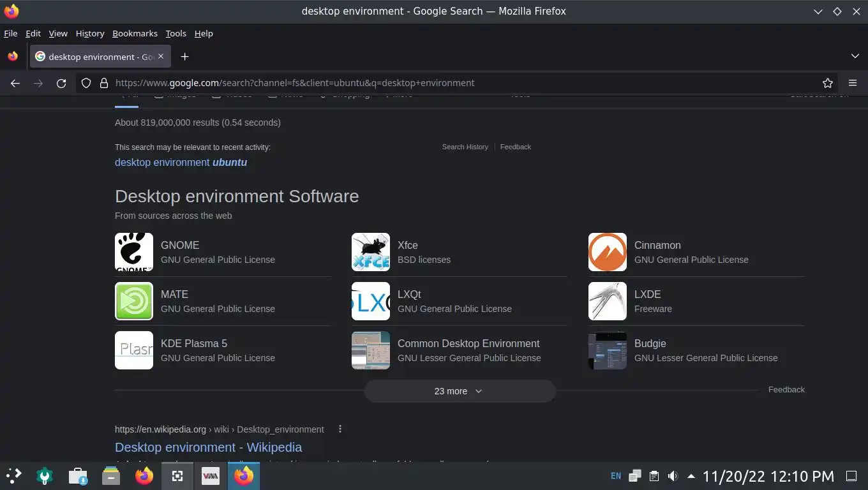Open calendar from date and time clock
868x490 pixels.
tap(768, 476)
